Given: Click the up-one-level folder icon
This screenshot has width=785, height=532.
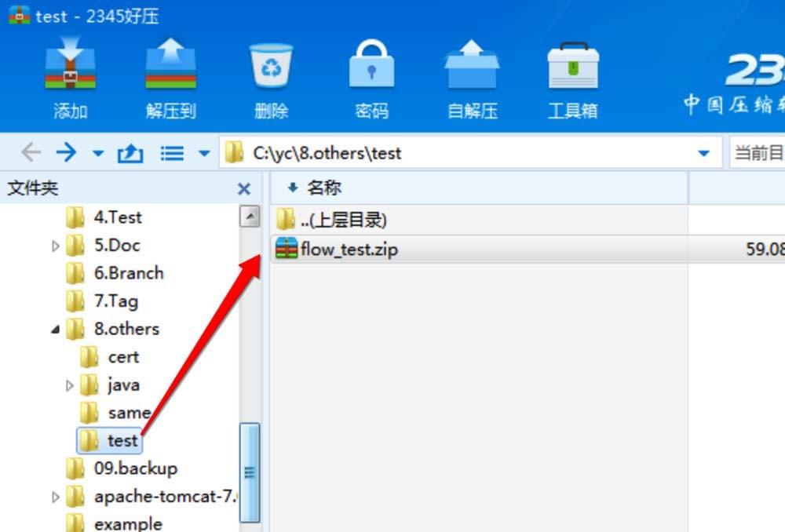Looking at the screenshot, I should click(130, 153).
